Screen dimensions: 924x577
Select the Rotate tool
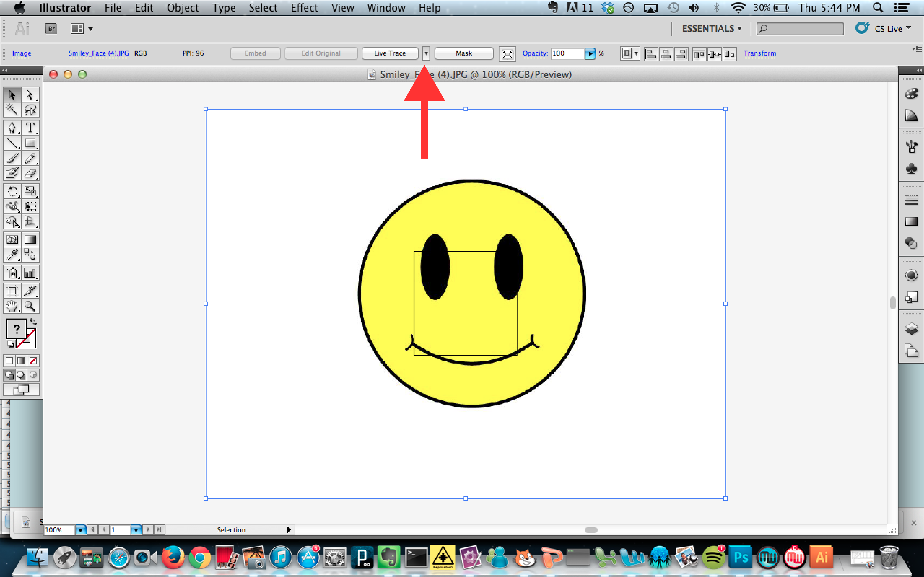point(13,191)
